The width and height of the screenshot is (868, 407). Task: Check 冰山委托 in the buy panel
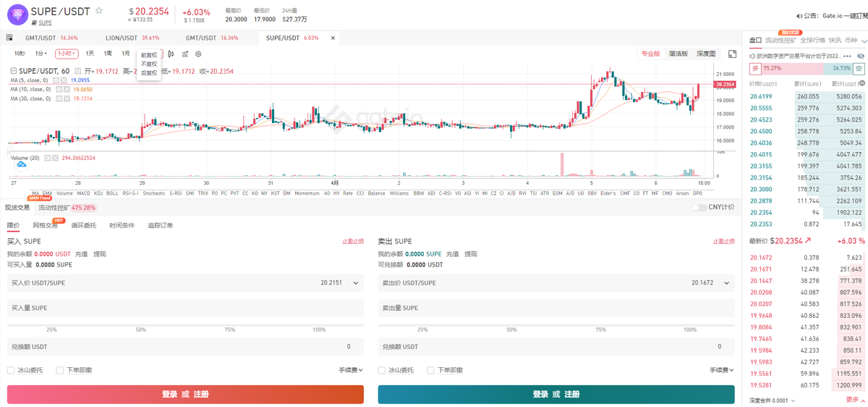tap(11, 370)
